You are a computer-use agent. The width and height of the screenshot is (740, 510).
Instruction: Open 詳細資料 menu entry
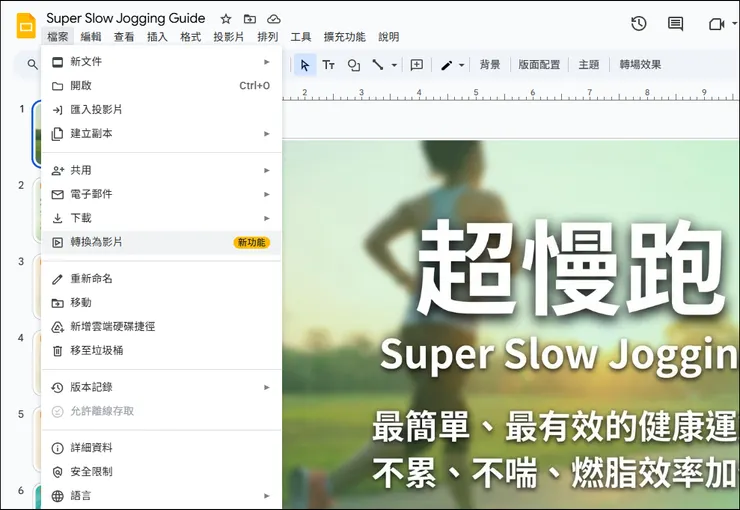point(161,447)
